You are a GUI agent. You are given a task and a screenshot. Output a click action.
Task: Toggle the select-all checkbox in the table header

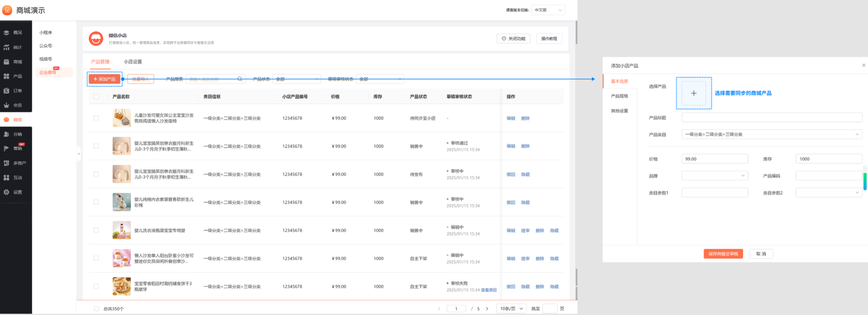point(96,96)
